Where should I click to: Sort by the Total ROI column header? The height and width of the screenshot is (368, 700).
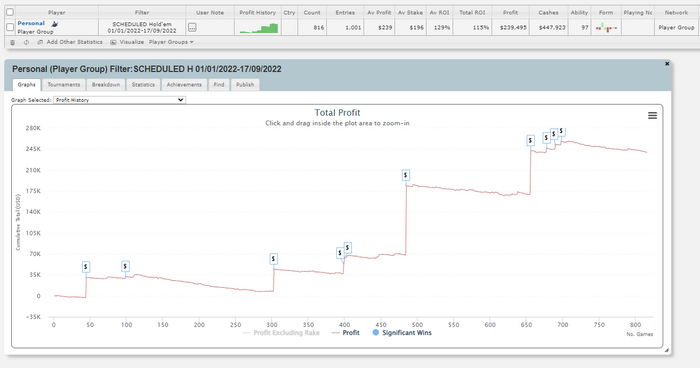pos(472,13)
